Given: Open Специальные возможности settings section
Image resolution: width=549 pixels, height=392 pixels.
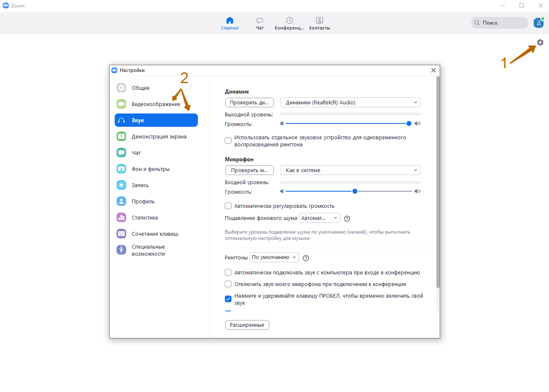Looking at the screenshot, I should click(x=156, y=250).
